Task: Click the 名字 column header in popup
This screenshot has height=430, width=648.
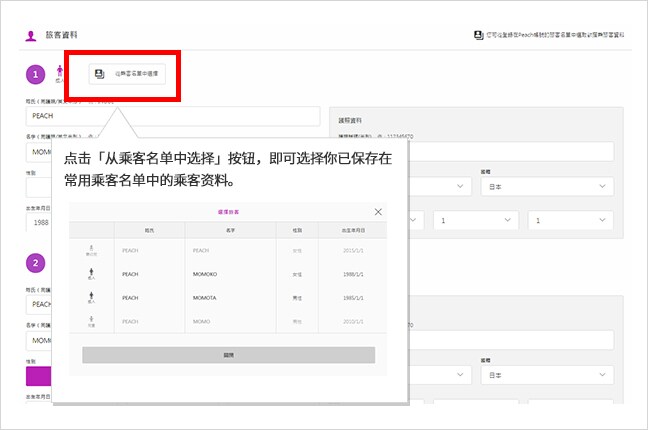Action: click(x=231, y=230)
